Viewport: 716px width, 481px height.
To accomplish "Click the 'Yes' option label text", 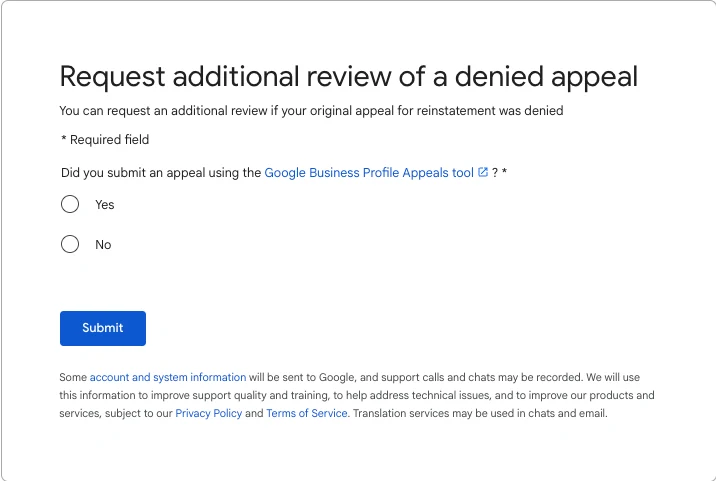I will (x=105, y=205).
